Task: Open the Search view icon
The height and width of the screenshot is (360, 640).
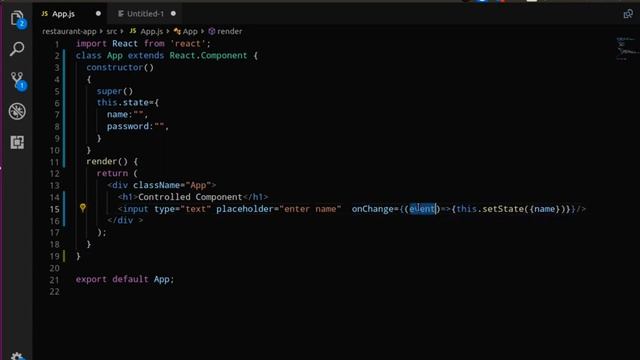Action: click(x=17, y=49)
